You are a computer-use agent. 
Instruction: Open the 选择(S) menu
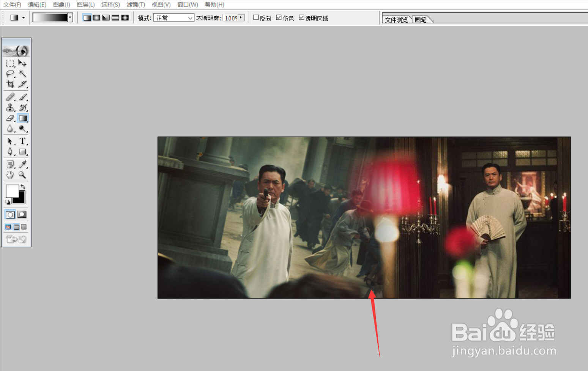pos(110,5)
